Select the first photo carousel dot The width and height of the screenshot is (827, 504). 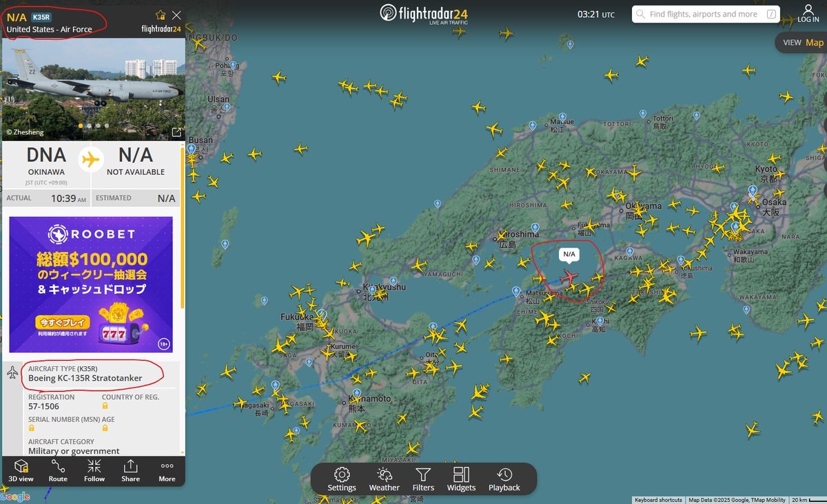(81, 126)
